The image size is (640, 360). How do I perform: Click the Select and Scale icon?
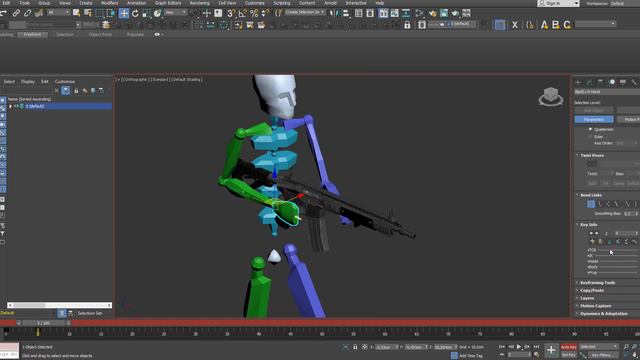(147, 13)
